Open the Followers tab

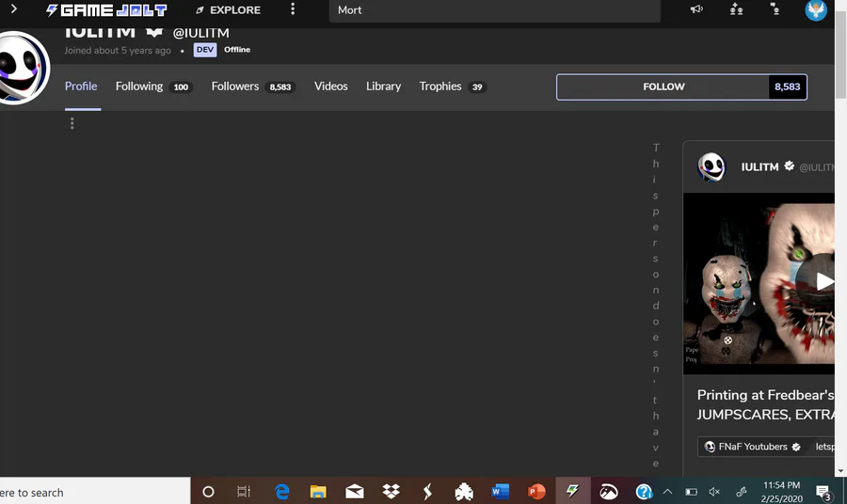253,87
